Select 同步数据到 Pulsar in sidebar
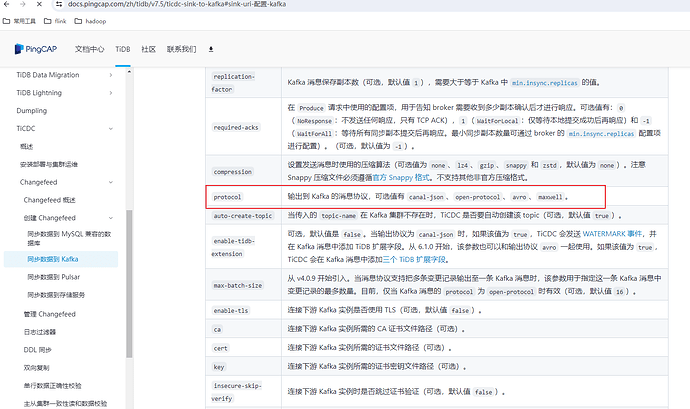This screenshot has height=409, width=690. (62, 277)
